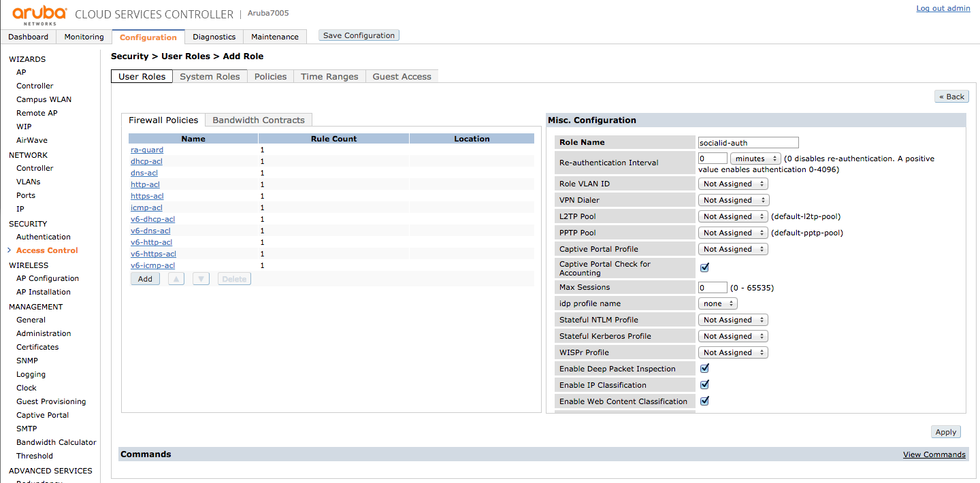Open the Policies tab
Image resolution: width=980 pixels, height=483 pixels.
pyautogui.click(x=270, y=76)
